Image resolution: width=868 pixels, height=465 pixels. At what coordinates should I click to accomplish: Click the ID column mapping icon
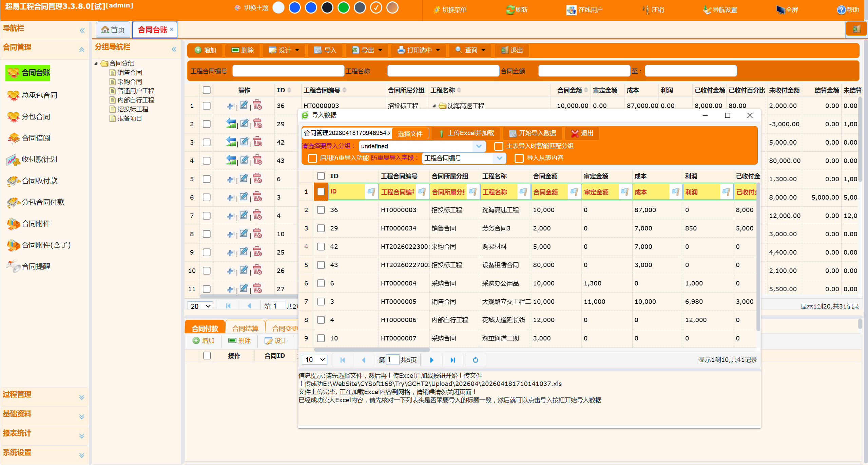371,192
